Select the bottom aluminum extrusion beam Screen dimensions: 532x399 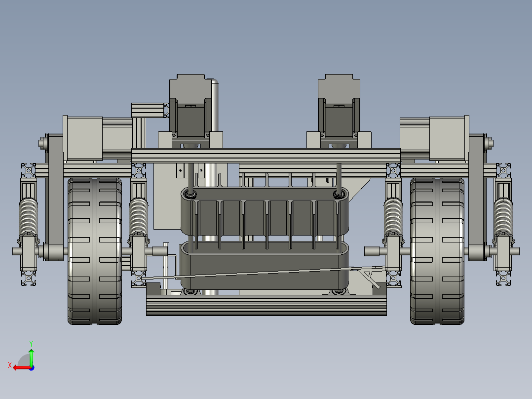pyautogui.click(x=266, y=305)
